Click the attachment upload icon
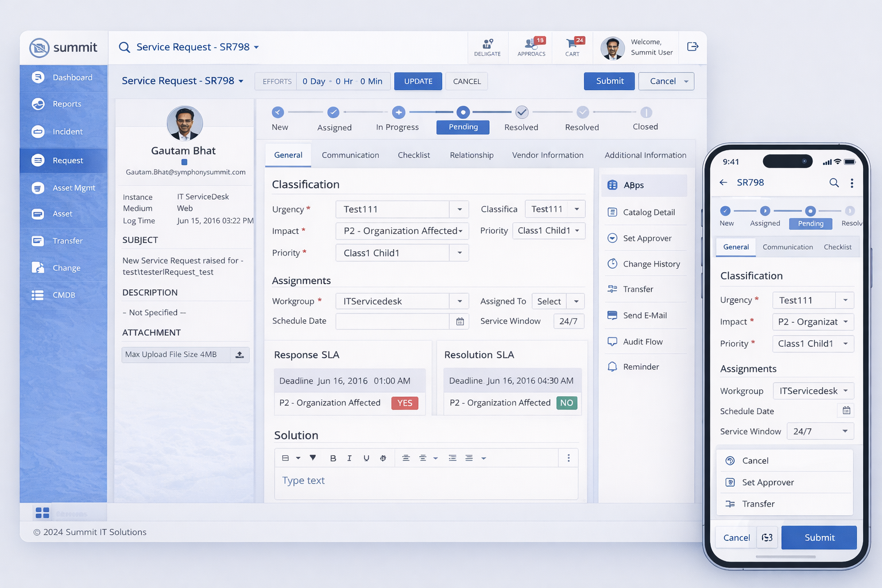The height and width of the screenshot is (588, 882). point(239,355)
